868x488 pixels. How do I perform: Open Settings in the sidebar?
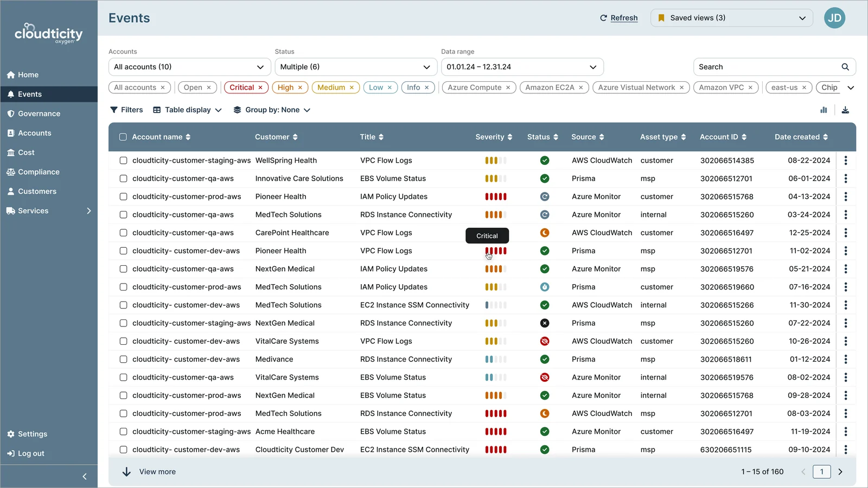click(27, 434)
